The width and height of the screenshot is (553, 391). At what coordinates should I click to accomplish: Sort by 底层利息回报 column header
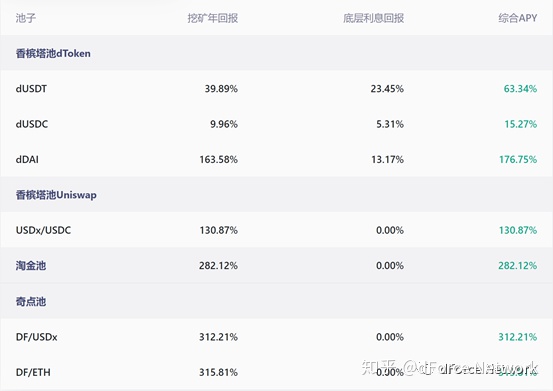tap(373, 18)
